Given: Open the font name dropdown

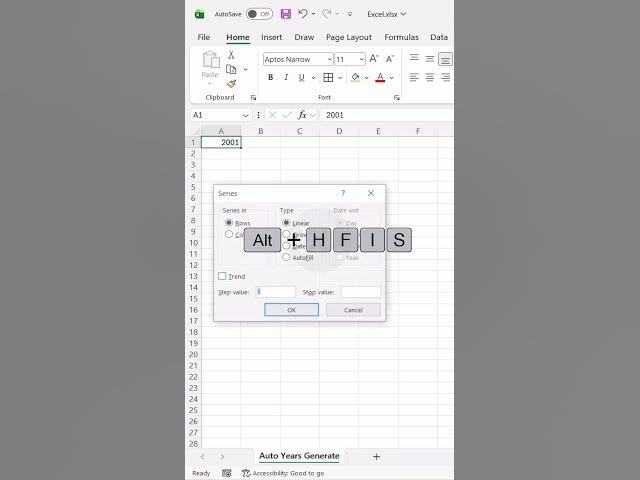Looking at the screenshot, I should [329, 59].
